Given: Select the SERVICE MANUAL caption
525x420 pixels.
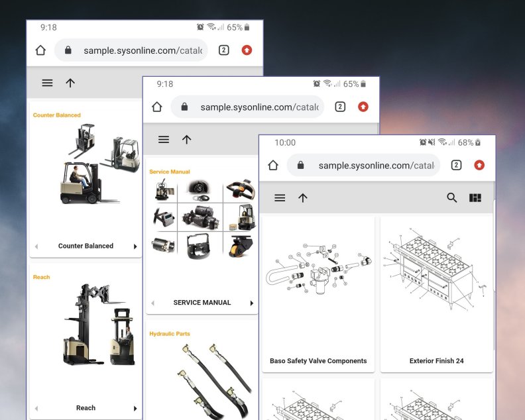Looking at the screenshot, I should pos(202,303).
